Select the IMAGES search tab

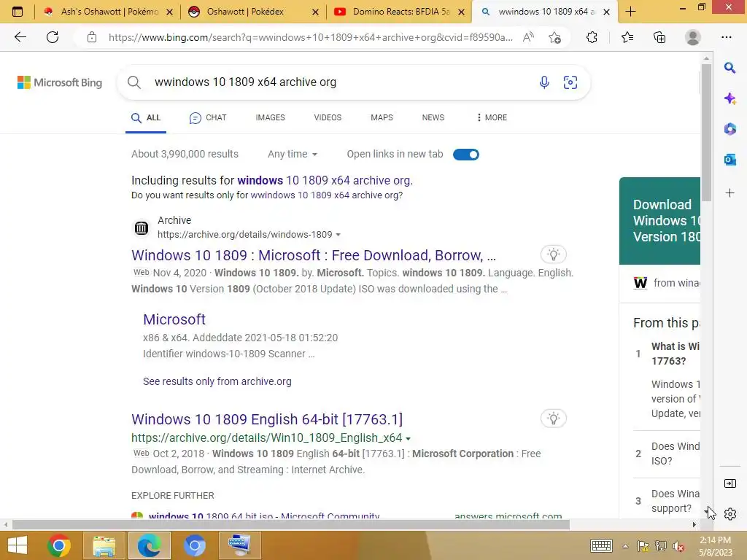coord(270,117)
